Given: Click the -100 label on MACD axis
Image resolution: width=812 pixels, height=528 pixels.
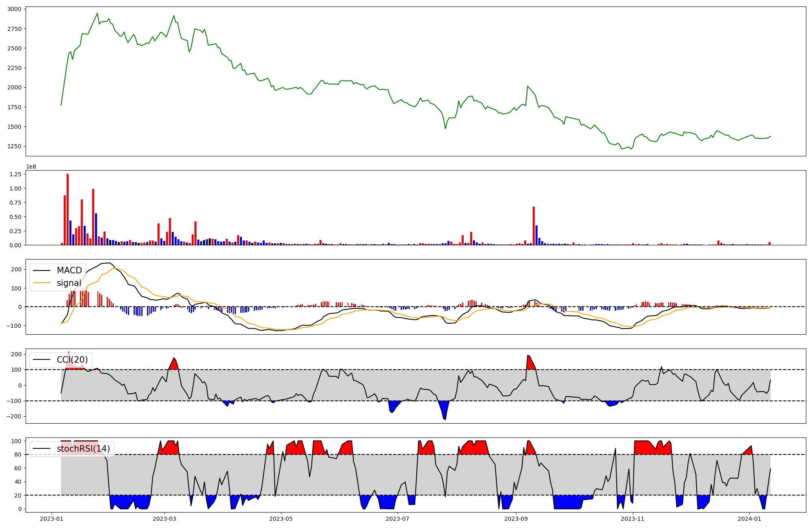Looking at the screenshot, I should click(x=15, y=326).
